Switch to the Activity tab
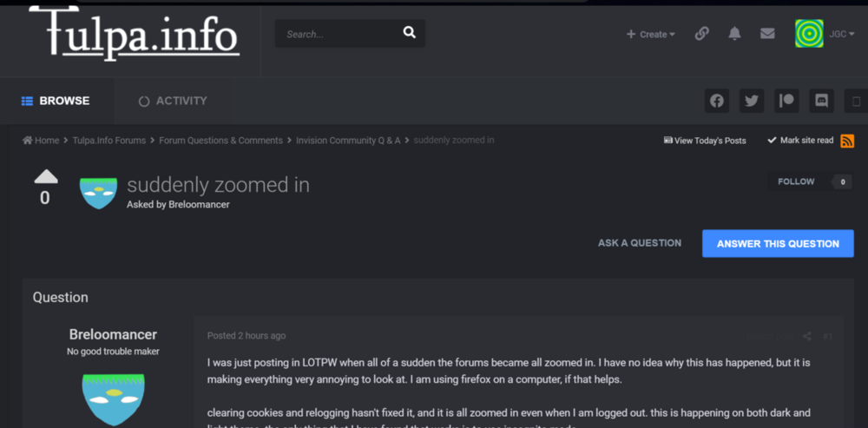Viewport: 868px width, 428px height. pyautogui.click(x=173, y=101)
